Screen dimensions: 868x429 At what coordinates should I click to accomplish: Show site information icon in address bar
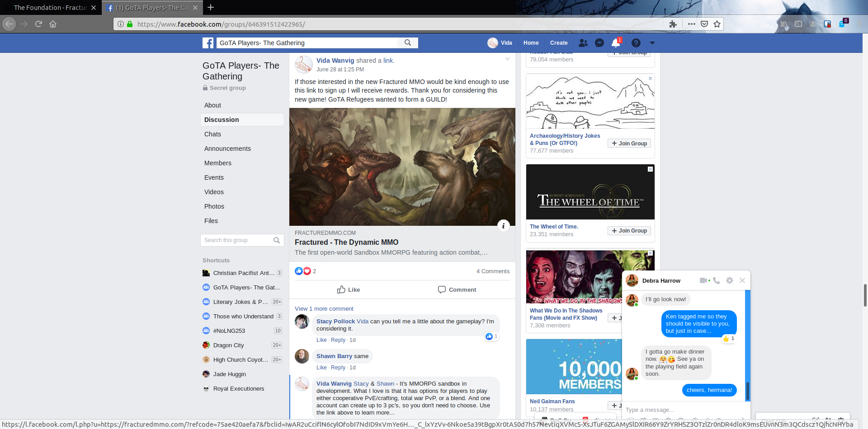[121, 24]
